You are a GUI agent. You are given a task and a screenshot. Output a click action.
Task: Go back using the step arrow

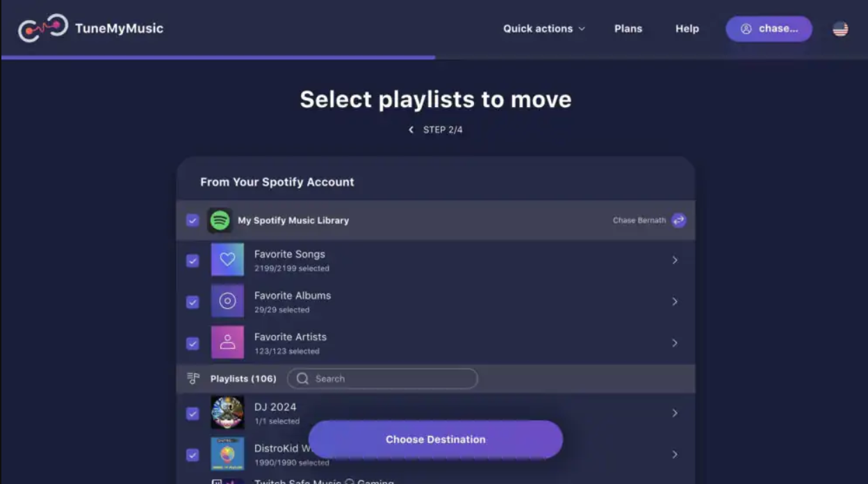pos(411,130)
